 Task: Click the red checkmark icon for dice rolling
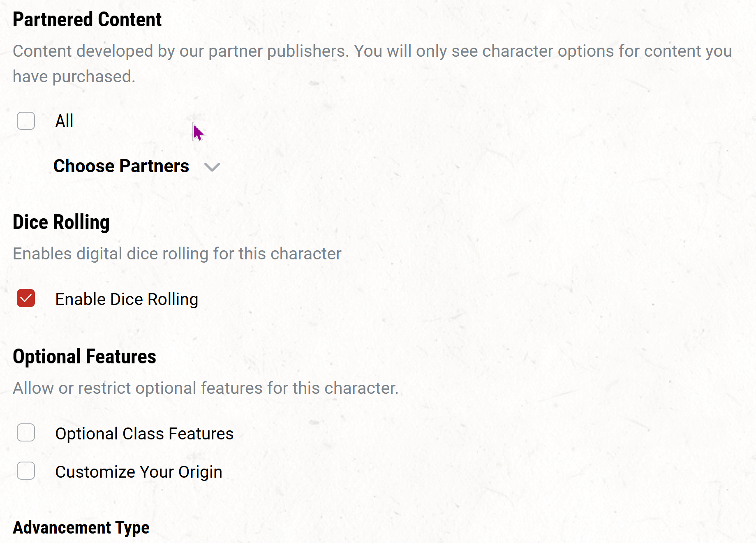tap(26, 298)
